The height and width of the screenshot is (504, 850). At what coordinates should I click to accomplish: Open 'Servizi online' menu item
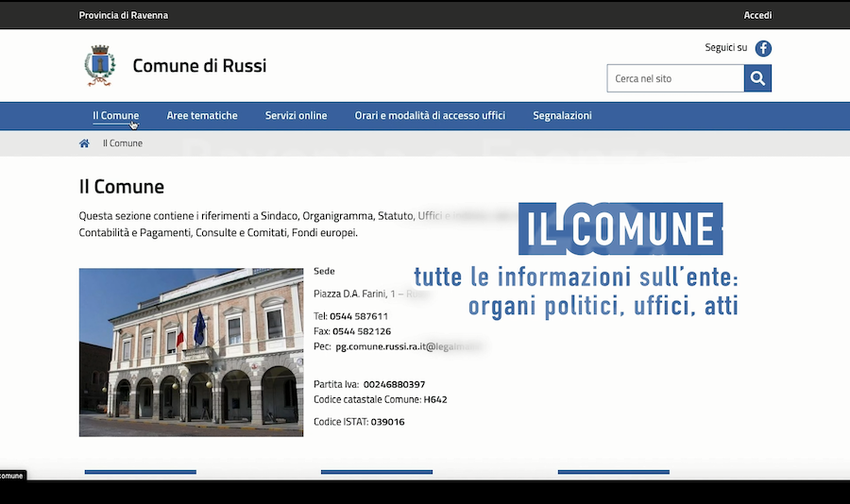tap(296, 116)
